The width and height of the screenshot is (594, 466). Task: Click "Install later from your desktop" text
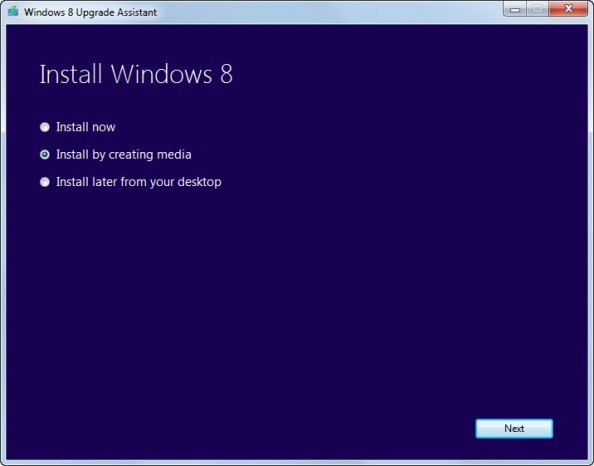coord(139,182)
